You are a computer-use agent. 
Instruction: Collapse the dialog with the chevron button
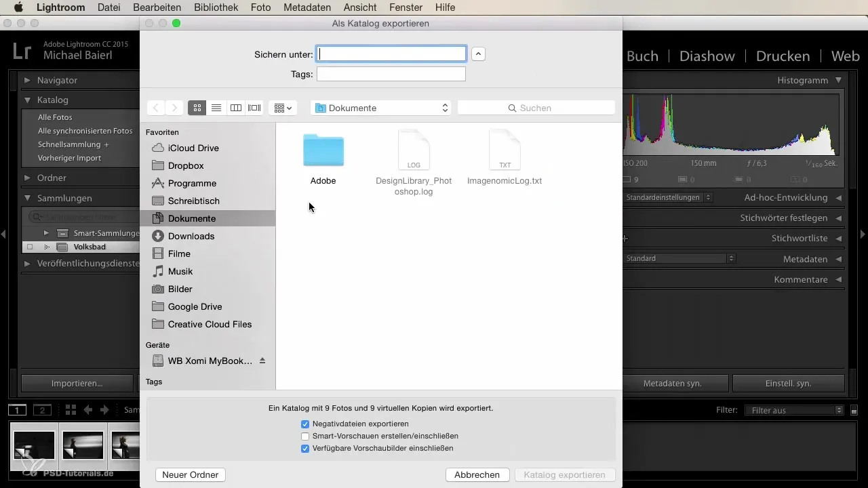[x=478, y=54]
